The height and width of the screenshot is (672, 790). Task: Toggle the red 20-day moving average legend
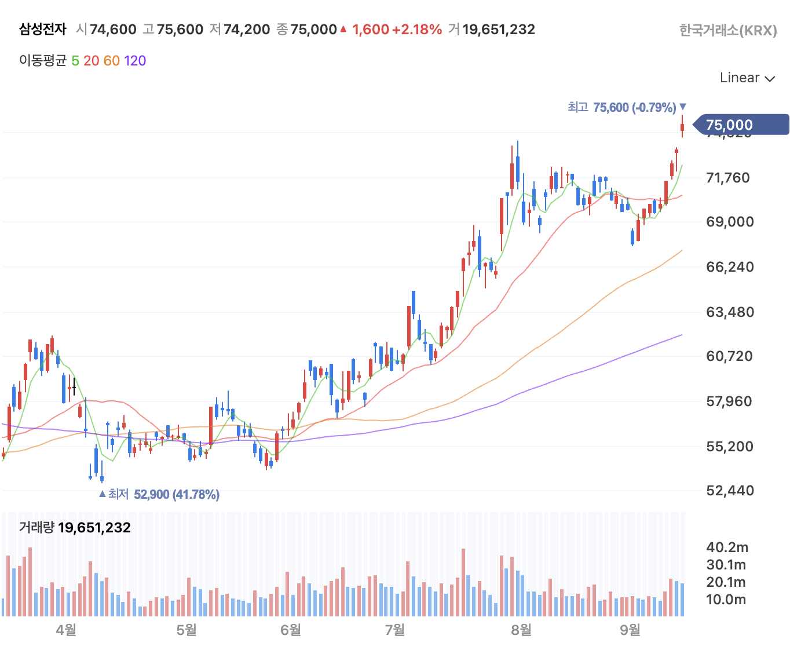click(x=92, y=60)
